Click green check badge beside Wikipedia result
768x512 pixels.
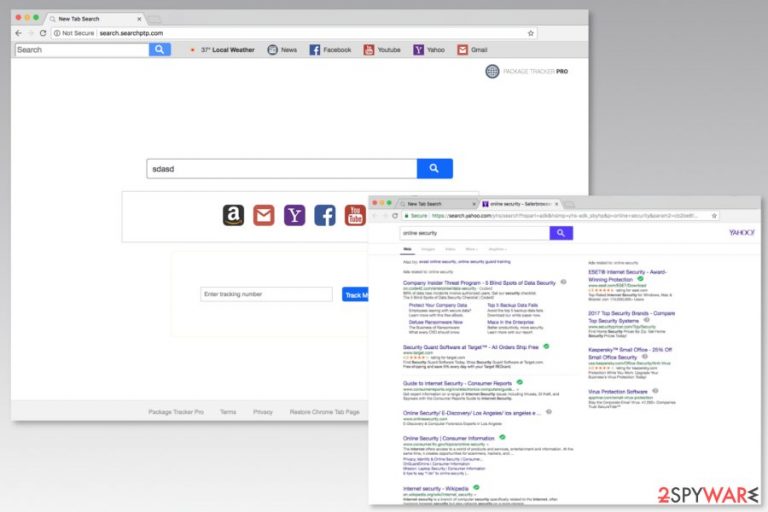476,488
